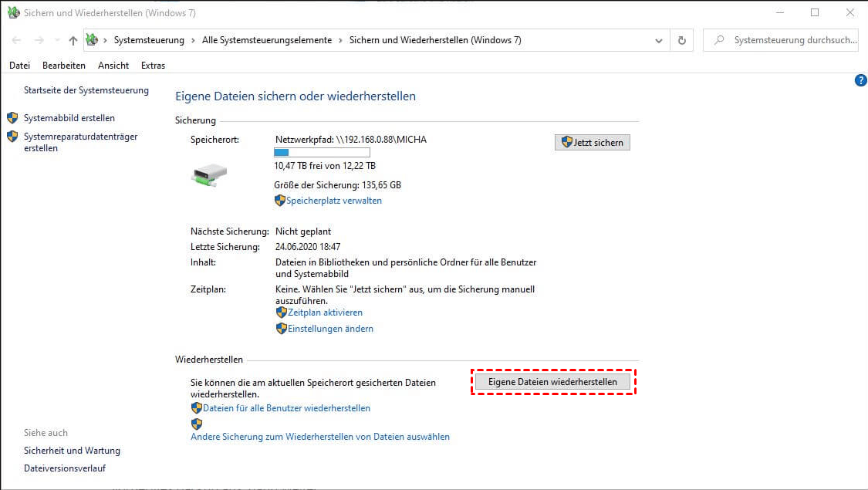Open help via blue question mark icon

click(x=861, y=80)
